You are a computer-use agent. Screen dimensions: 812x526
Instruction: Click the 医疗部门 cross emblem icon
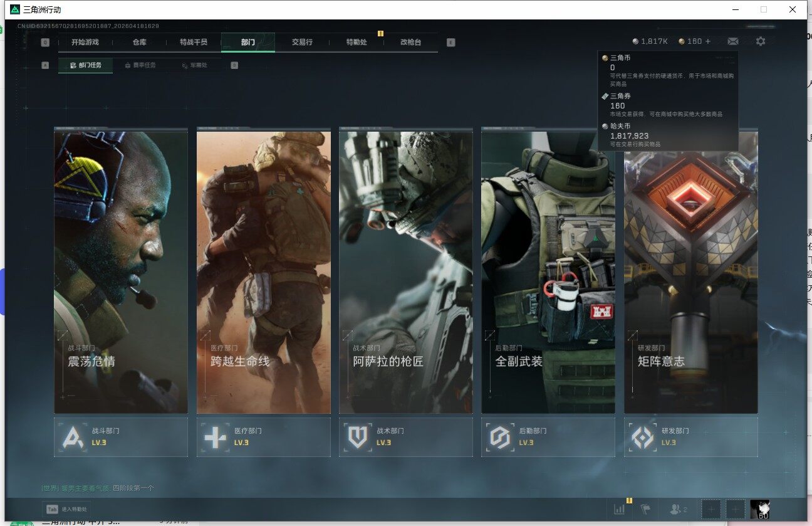pyautogui.click(x=215, y=437)
